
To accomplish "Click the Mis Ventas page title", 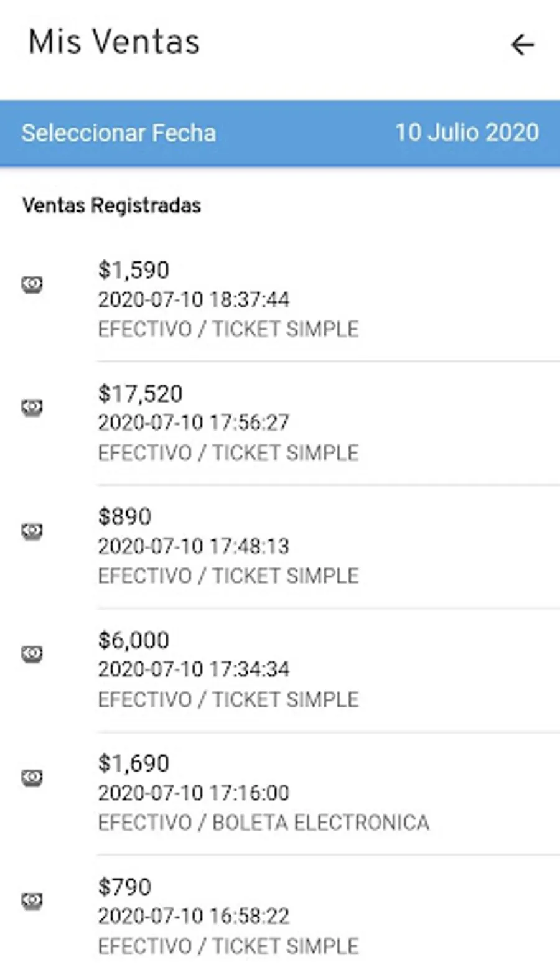I will [114, 42].
